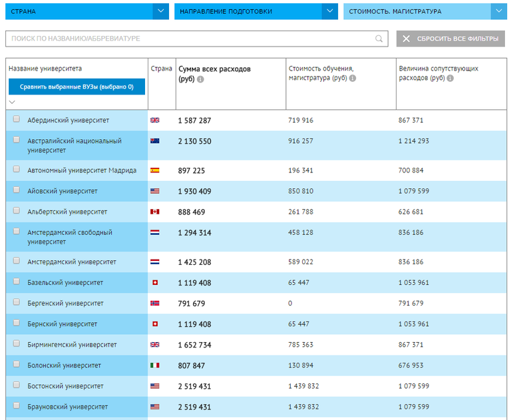Screen dimensions: 511x420
Task: Open Амстердамский университет link
Action: click(x=72, y=262)
